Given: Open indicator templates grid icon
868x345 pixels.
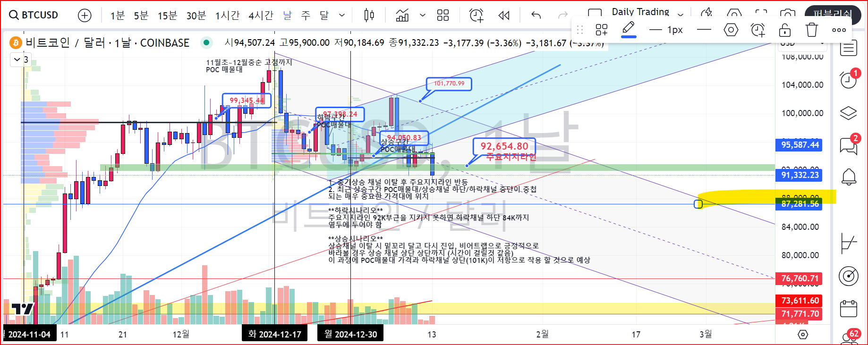Looking at the screenshot, I should (443, 16).
